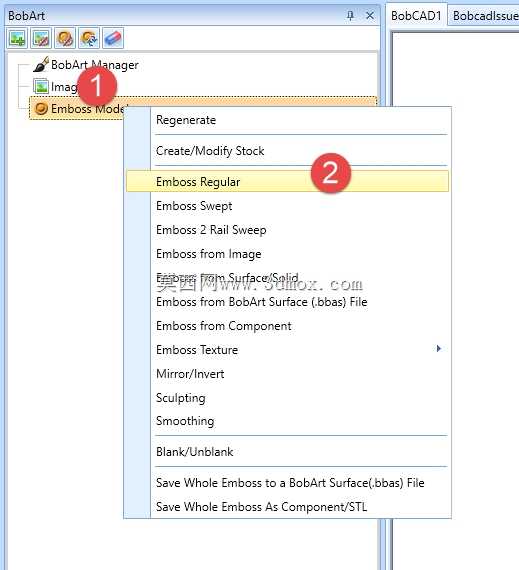Choose Emboss 2 Rail Sweep
The width and height of the screenshot is (519, 570).
[x=287, y=230]
